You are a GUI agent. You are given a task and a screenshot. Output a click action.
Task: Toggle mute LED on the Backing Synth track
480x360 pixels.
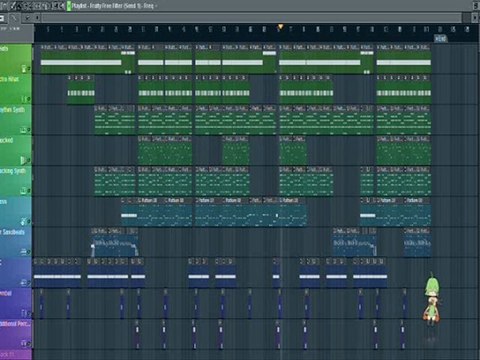29,191
